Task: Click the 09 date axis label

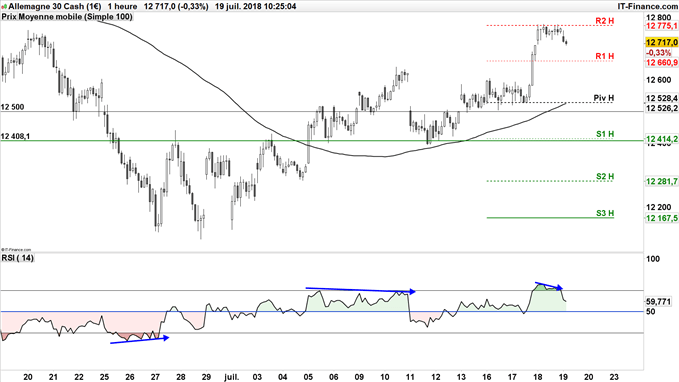Action: click(359, 377)
